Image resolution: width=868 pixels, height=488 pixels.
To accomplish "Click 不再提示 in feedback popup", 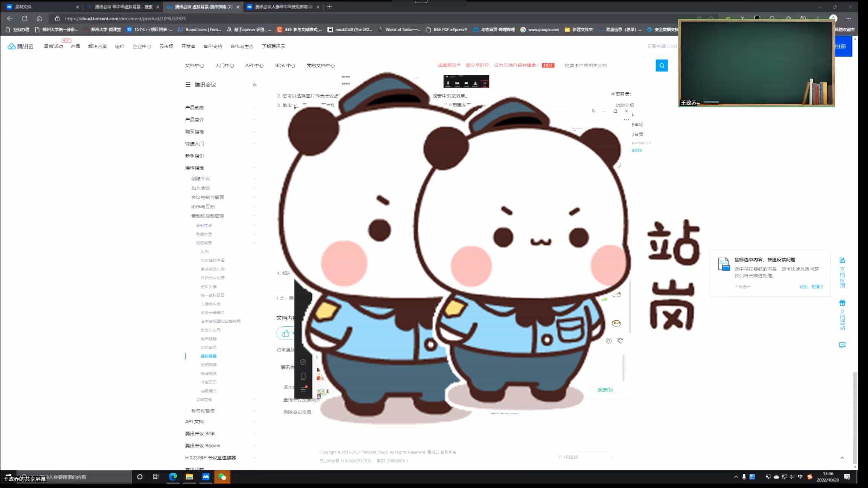I will 742,287.
